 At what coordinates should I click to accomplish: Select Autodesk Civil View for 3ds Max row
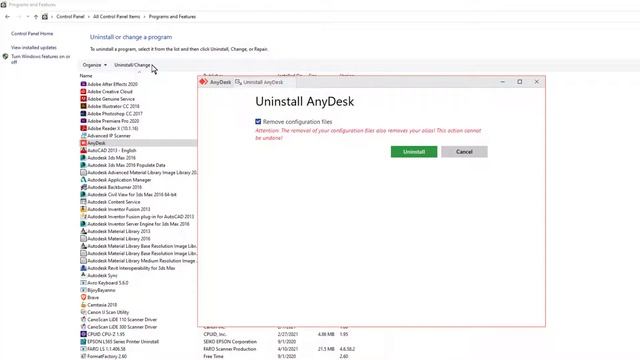point(132,194)
